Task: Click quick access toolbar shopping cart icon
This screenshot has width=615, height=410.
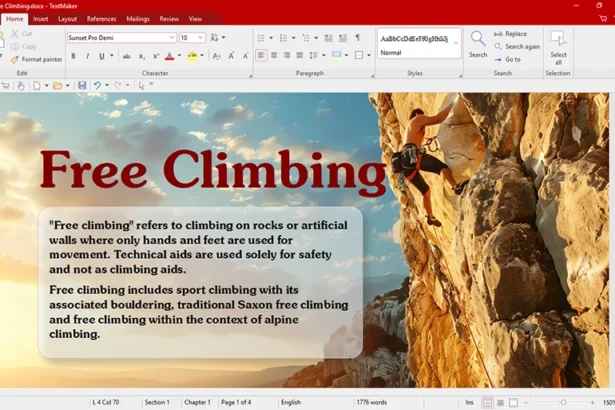Action: click(x=5, y=85)
